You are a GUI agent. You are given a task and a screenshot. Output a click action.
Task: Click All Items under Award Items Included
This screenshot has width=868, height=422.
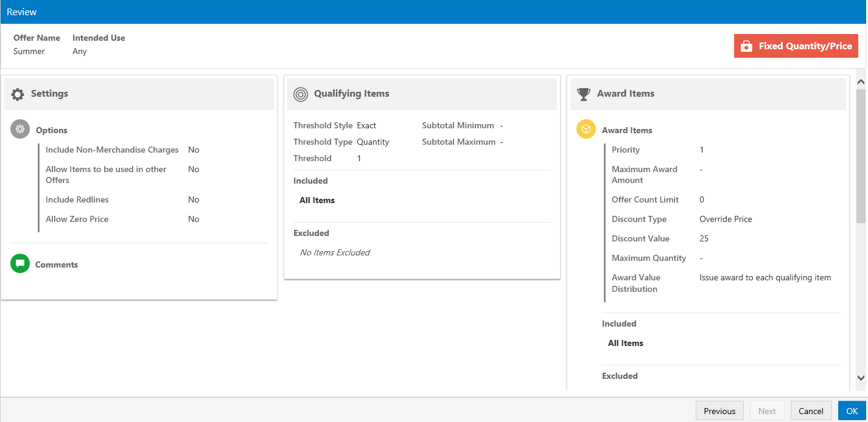click(626, 343)
